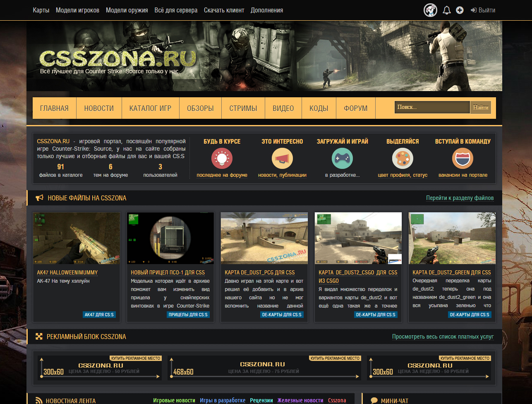Click the paint palette icon under Выделяйся

(x=403, y=159)
